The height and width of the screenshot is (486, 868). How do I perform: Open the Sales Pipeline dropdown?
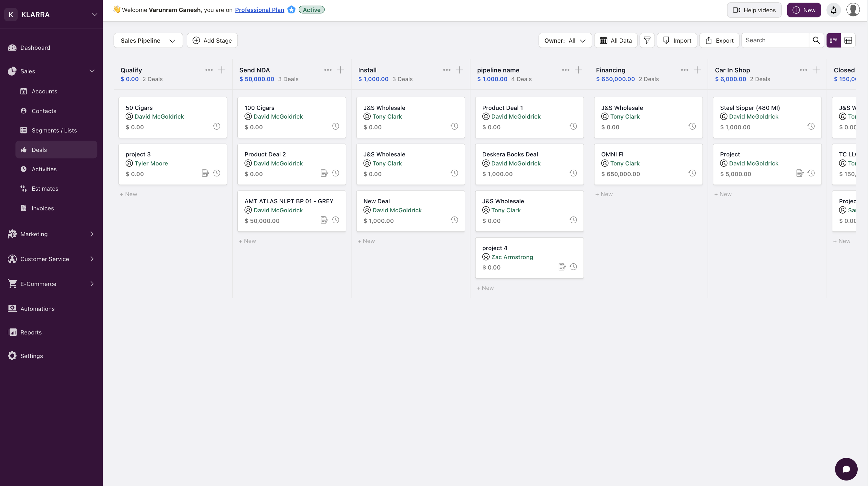click(148, 40)
